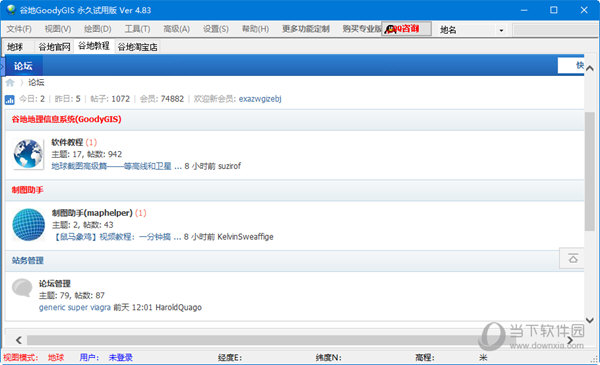Click the 主题: 17, 帖数: 942 text
Viewport: 600px width, 365px height.
coord(87,154)
